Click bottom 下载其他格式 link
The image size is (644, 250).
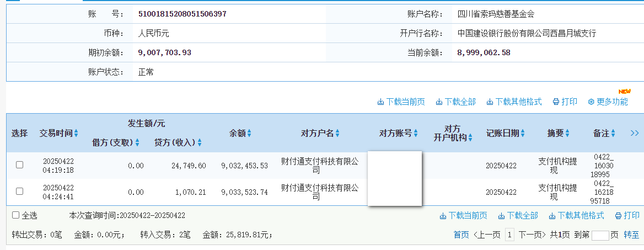pyautogui.click(x=576, y=215)
